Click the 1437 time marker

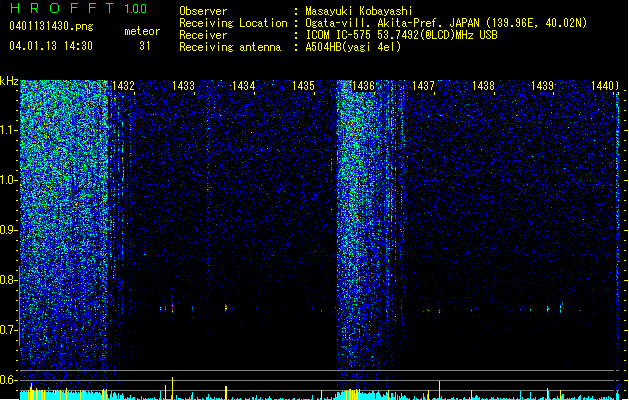pos(423,86)
